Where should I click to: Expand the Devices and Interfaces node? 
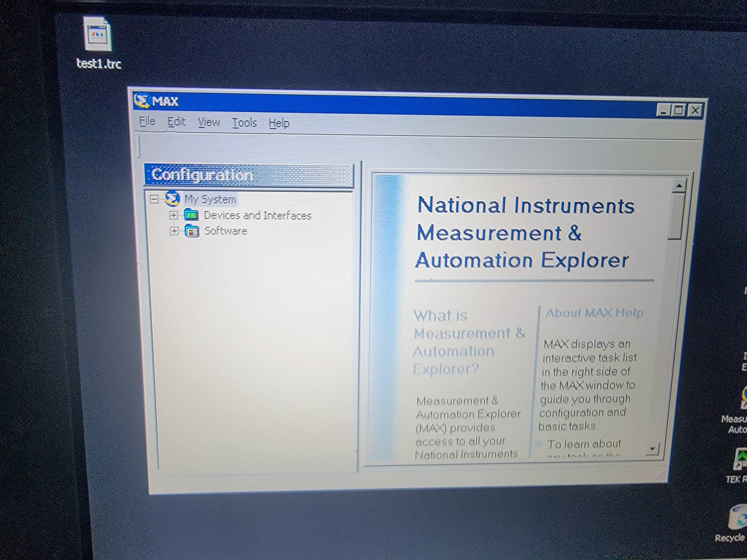(x=174, y=215)
